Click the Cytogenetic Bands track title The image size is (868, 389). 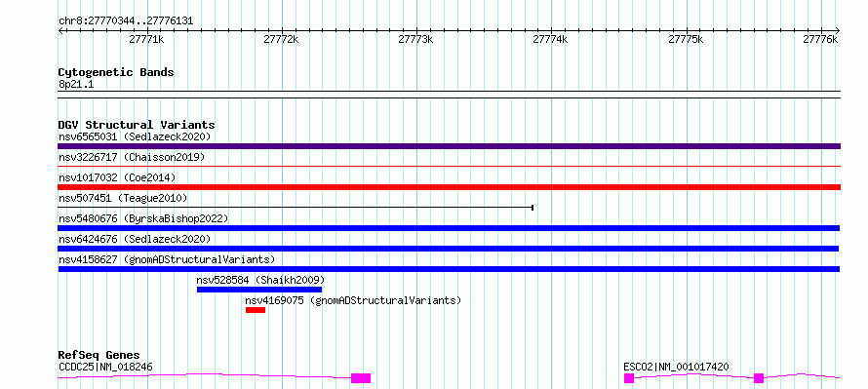[x=116, y=72]
